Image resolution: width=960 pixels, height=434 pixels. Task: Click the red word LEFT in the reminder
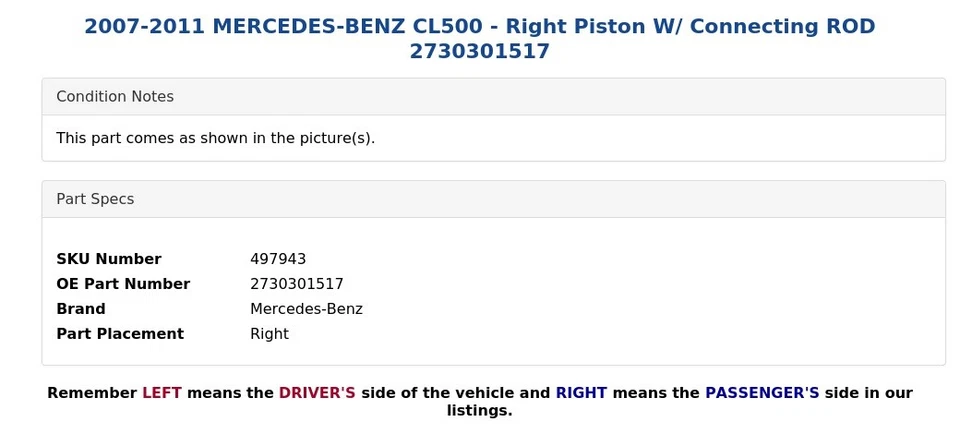pos(162,393)
